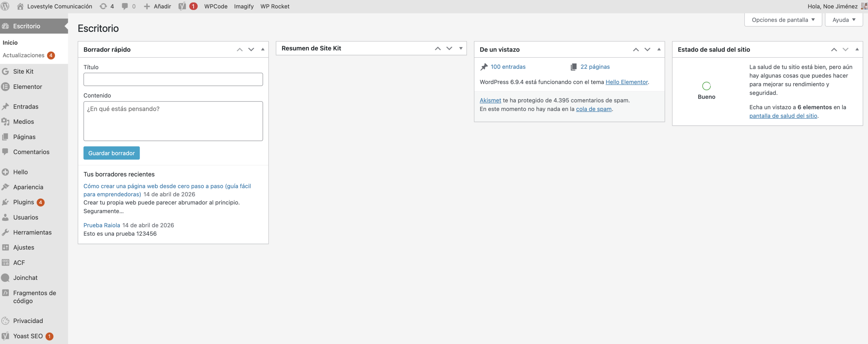Toggle the De un vistazo panel
This screenshot has width=868, height=344.
(x=659, y=50)
